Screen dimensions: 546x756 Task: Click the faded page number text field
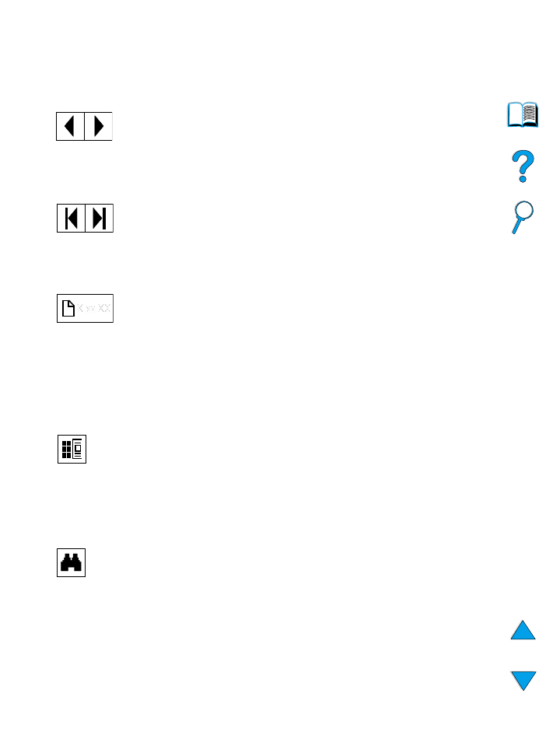94,307
